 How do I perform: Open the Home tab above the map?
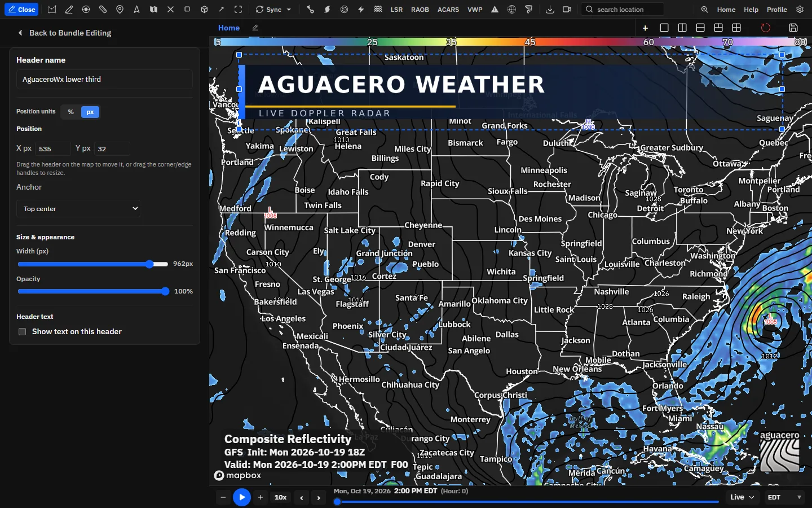(x=229, y=28)
